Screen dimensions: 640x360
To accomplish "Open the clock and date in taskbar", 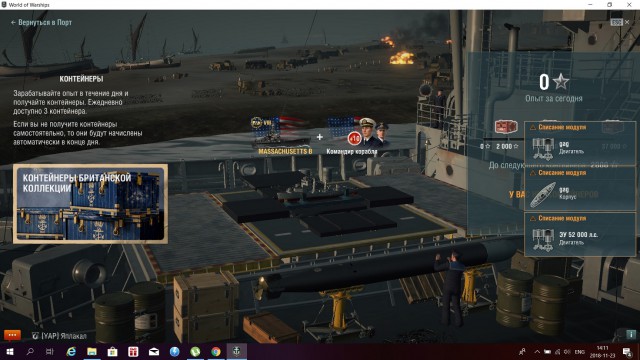I will click(602, 351).
